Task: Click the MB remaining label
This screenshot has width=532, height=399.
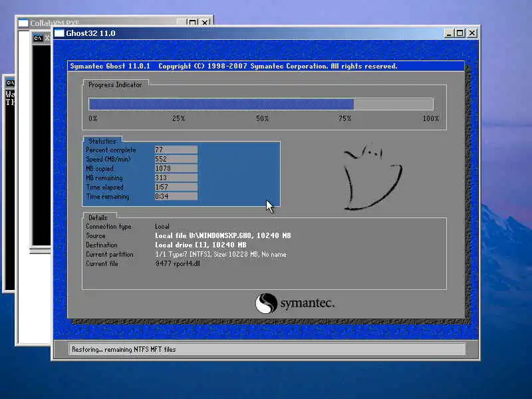Action: coord(104,178)
